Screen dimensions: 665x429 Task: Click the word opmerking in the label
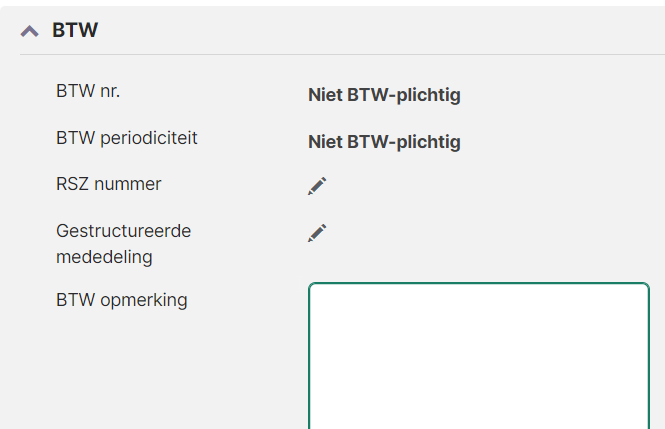coord(144,301)
